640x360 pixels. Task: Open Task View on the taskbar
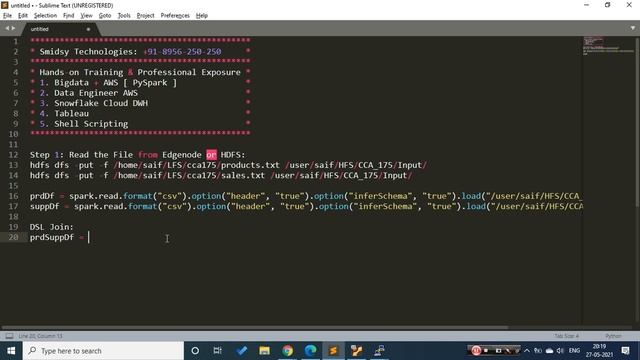pos(218,351)
